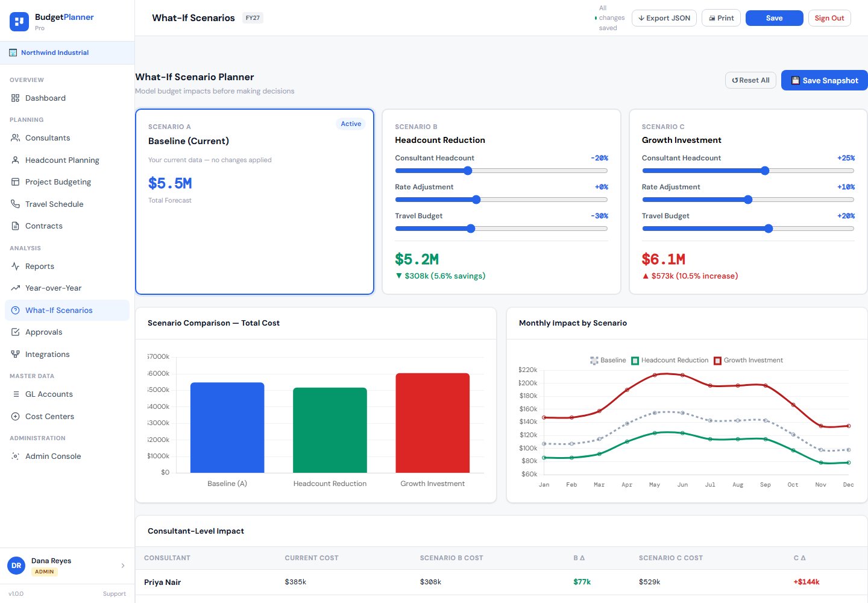Click the FY27 badge
868x603 pixels.
click(253, 18)
